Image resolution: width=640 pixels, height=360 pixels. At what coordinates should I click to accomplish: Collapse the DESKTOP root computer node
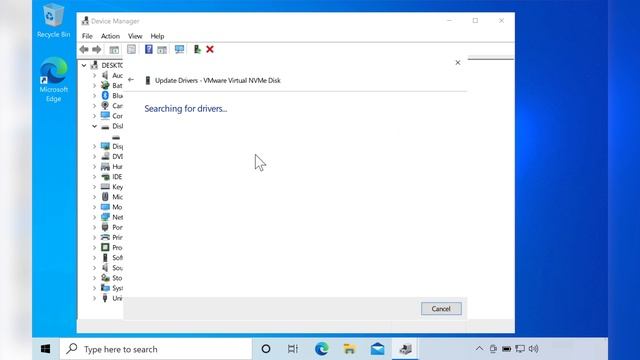click(84, 65)
